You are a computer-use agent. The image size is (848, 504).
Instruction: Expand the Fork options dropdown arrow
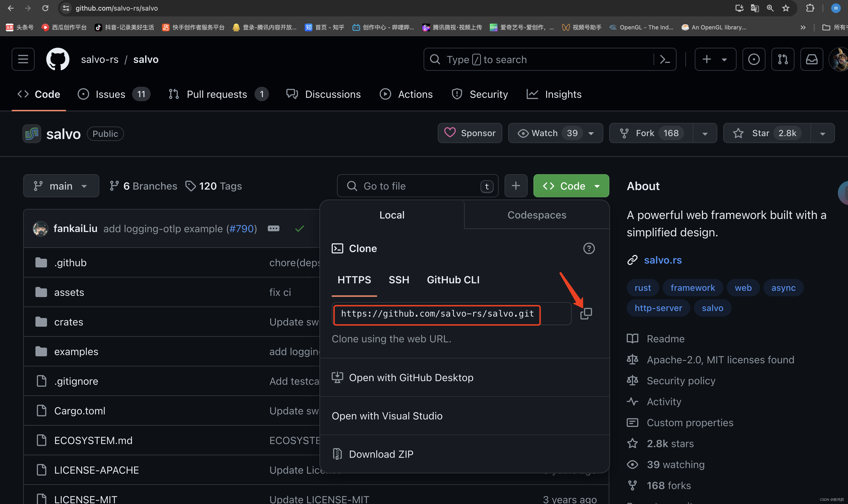pyautogui.click(x=705, y=133)
